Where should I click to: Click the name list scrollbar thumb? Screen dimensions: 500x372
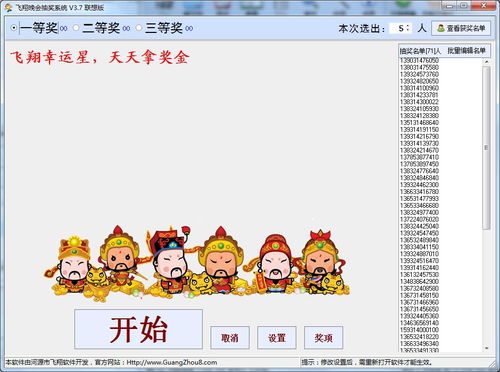tap(486, 148)
